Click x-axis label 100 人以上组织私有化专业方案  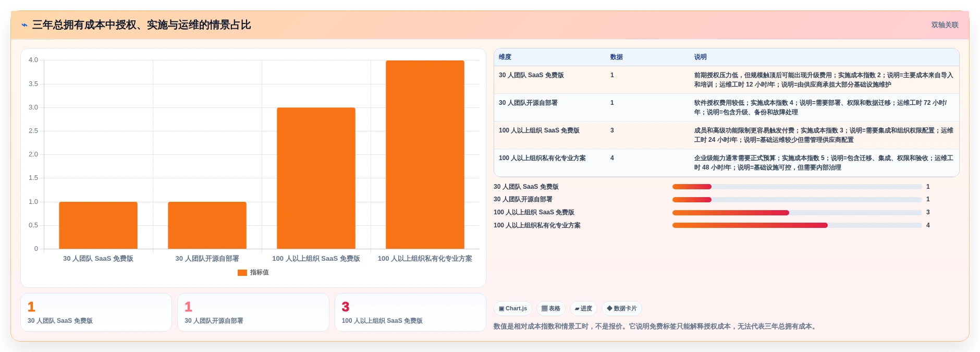[x=425, y=259]
